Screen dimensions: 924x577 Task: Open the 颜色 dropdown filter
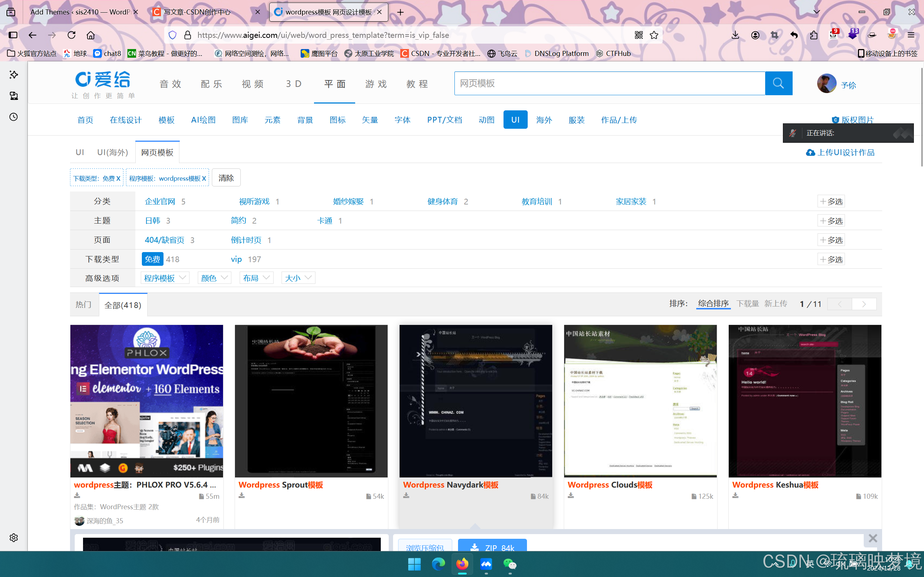pyautogui.click(x=214, y=278)
